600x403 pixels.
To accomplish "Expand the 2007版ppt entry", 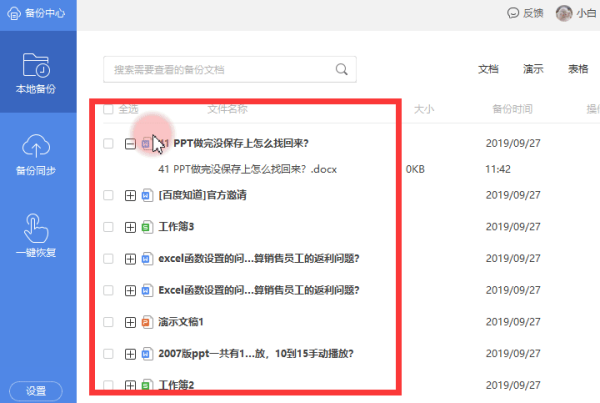I will (x=130, y=354).
